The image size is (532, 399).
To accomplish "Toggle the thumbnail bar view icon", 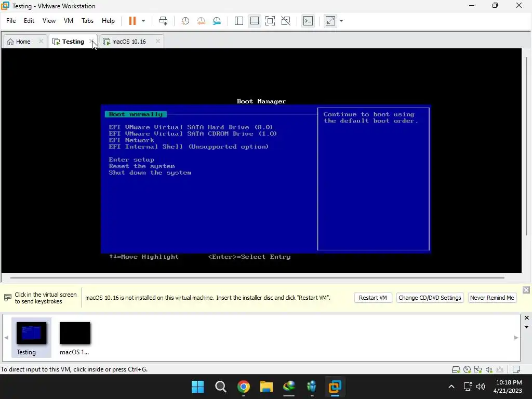I will 255,21.
